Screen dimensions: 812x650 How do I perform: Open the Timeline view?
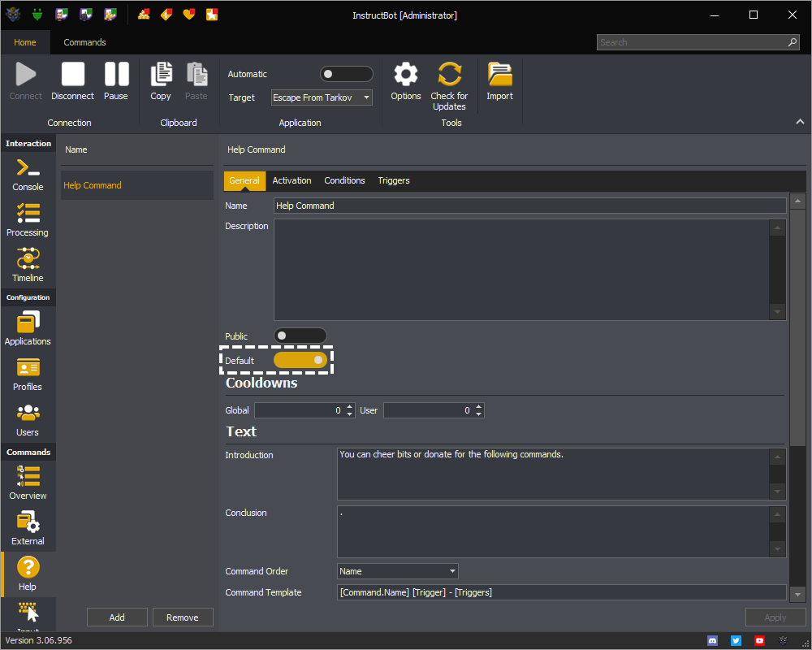click(28, 266)
